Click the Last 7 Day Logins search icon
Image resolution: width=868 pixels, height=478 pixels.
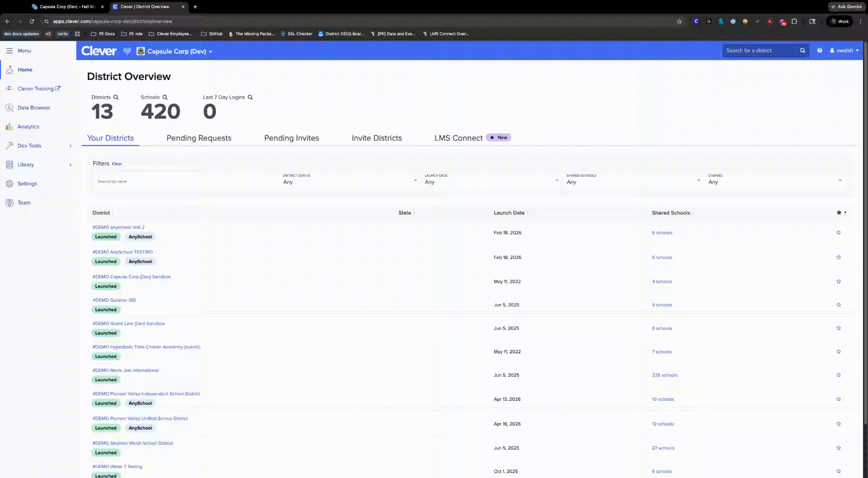point(250,97)
